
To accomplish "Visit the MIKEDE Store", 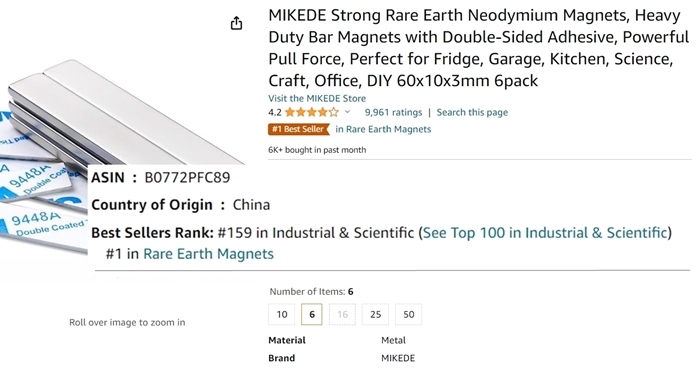I will (317, 98).
